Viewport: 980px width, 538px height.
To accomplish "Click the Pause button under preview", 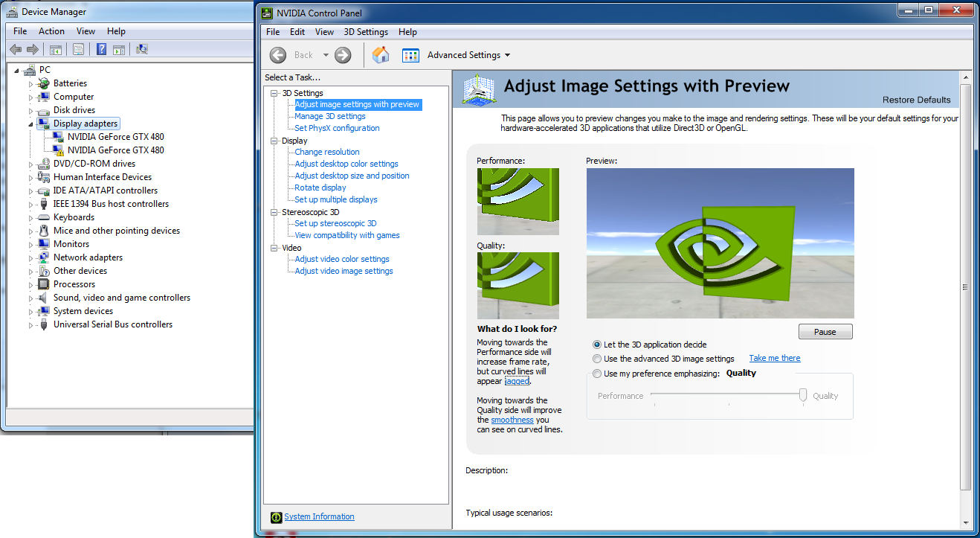I will [825, 332].
